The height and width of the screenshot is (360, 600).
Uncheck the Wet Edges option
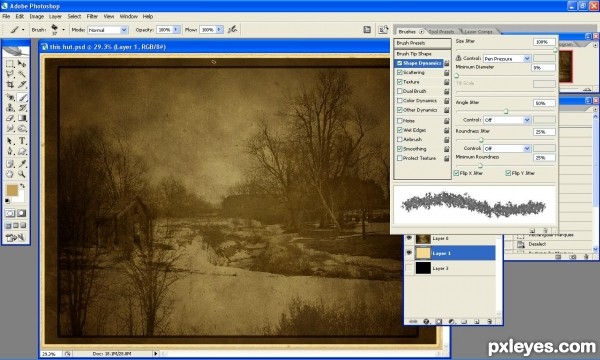click(399, 130)
